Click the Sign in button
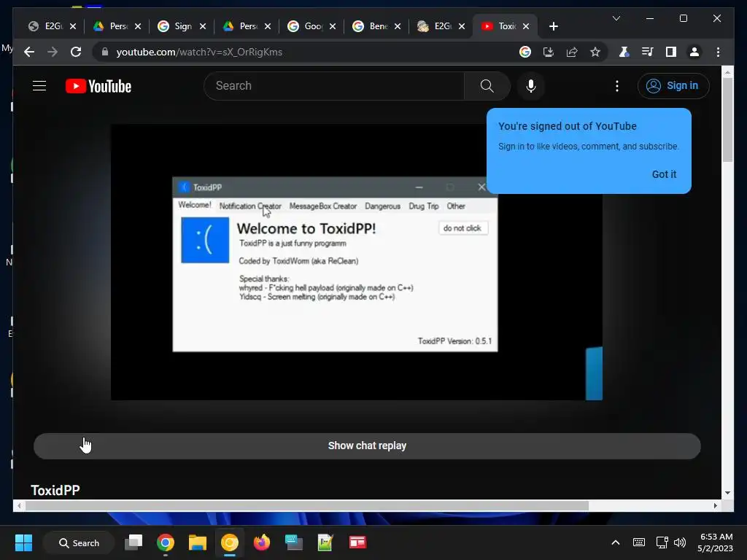This screenshot has height=560, width=747. 673,86
